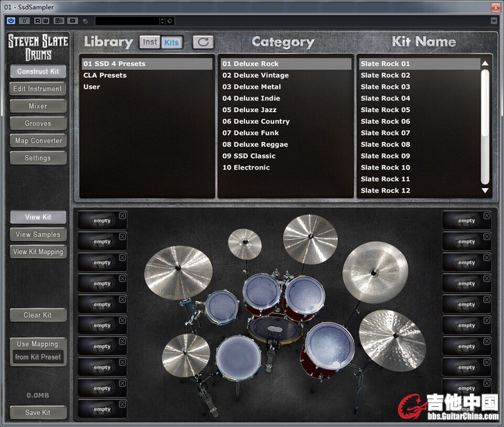
Task: Click the snare drum in the kit view
Action: coord(238,358)
